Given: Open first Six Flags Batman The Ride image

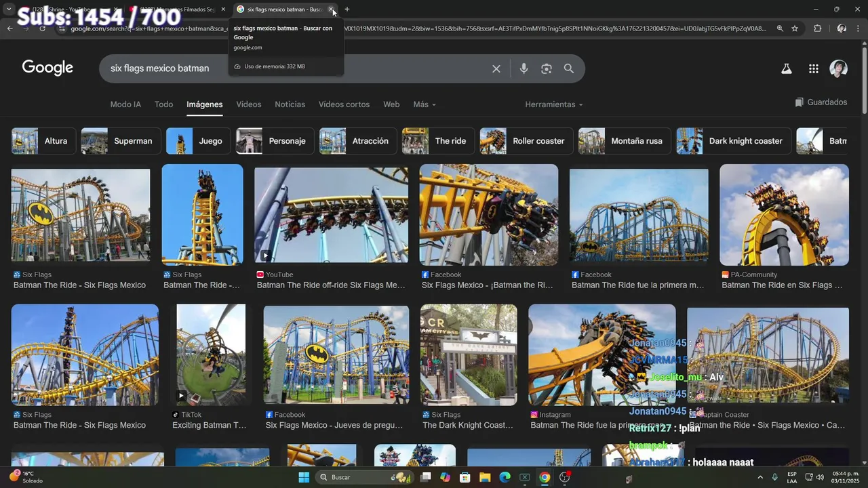Looking at the screenshot, I should 81,215.
